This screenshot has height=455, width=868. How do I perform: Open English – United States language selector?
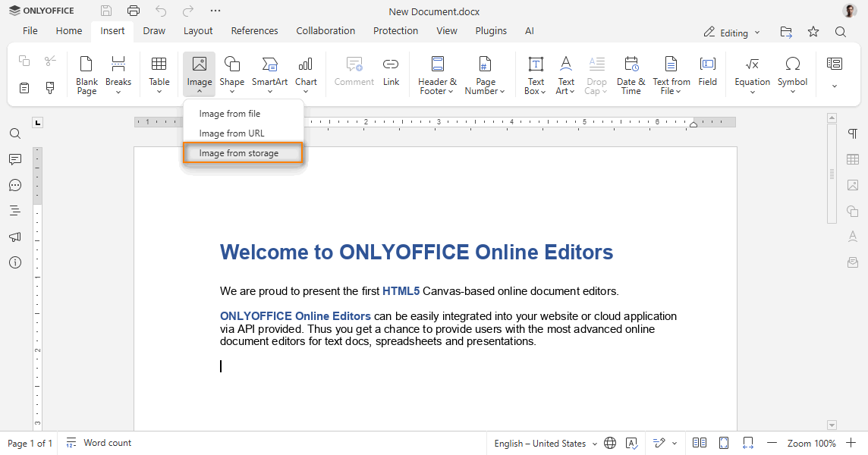(546, 444)
